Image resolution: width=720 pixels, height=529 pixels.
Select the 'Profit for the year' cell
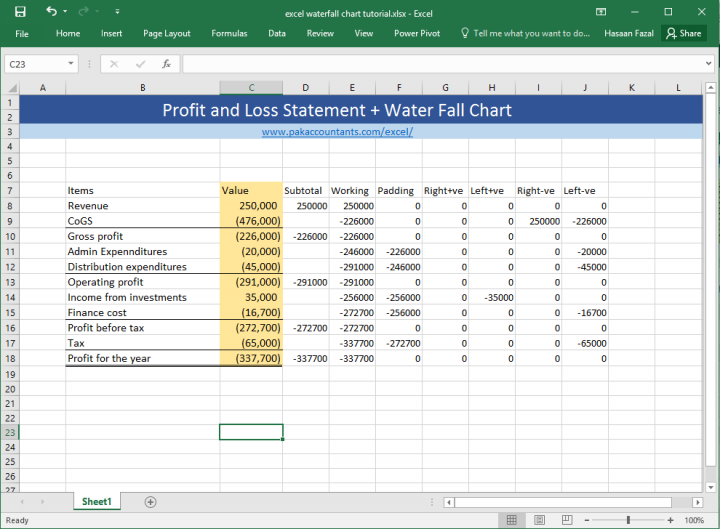tap(142, 359)
